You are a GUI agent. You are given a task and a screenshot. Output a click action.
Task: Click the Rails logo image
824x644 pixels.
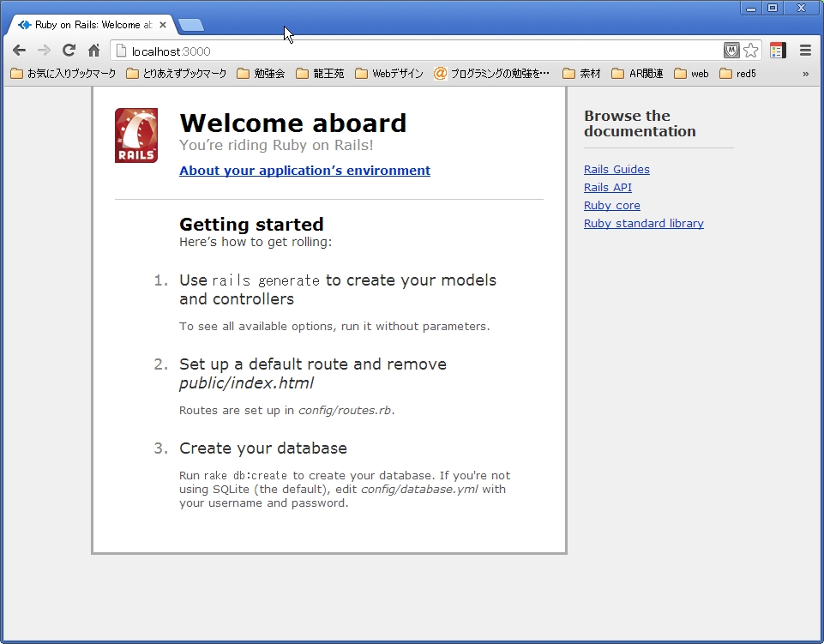[x=136, y=135]
